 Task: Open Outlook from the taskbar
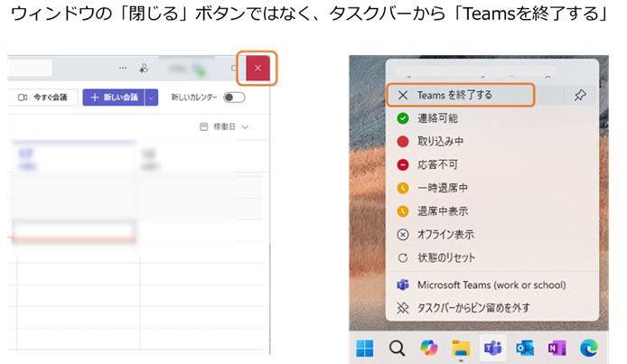click(x=525, y=349)
